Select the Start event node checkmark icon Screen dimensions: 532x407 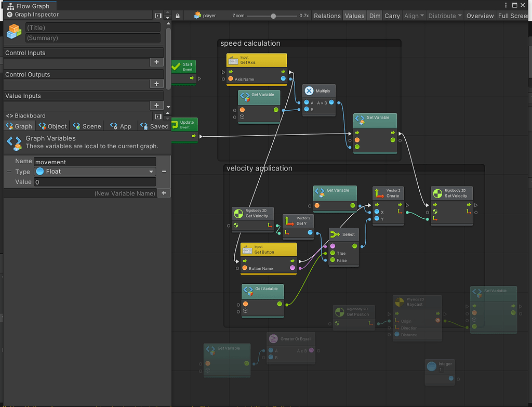[176, 67]
